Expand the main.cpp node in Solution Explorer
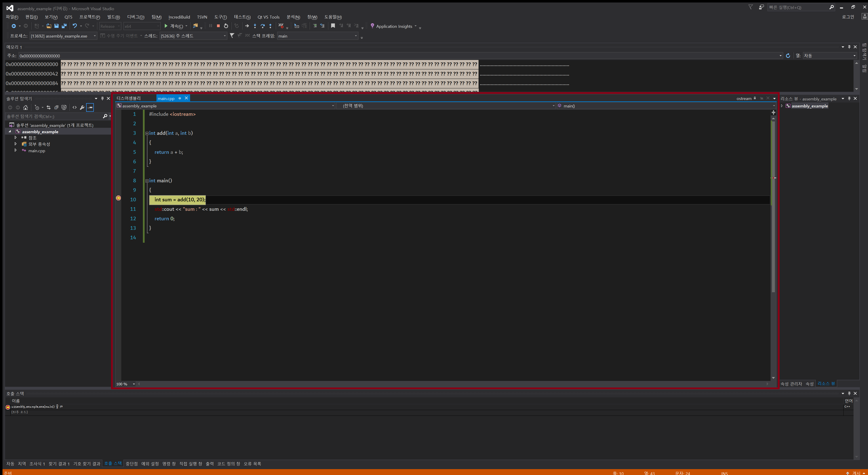868x475 pixels. tap(16, 151)
